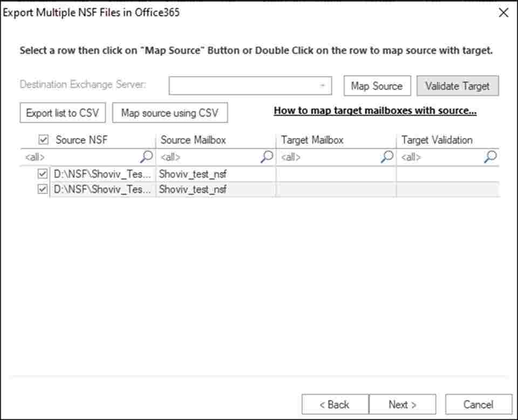518x420 pixels.
Task: Sort by the Target Validation column header
Action: pyautogui.click(x=437, y=140)
